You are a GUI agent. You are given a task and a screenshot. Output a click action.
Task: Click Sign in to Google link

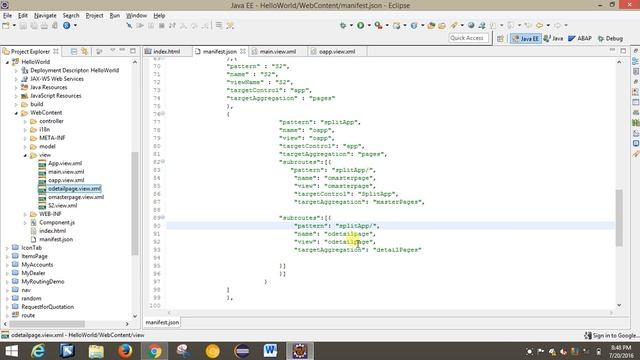(612, 336)
